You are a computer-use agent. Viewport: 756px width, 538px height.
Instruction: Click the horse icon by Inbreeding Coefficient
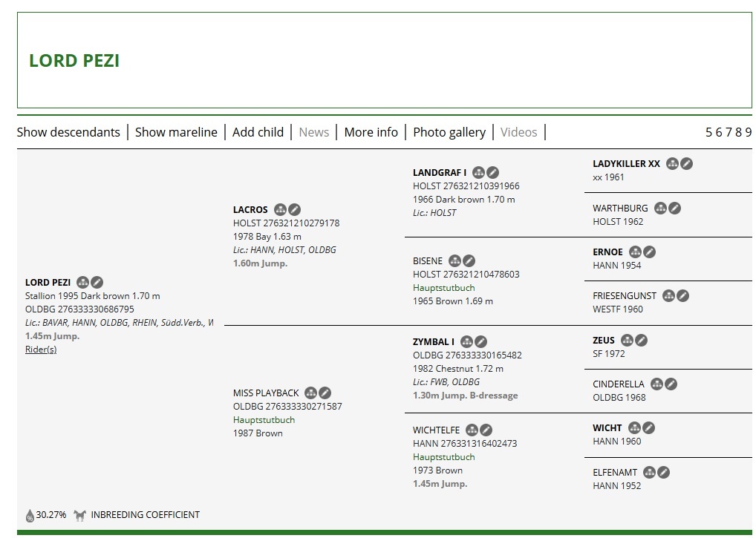(x=80, y=515)
